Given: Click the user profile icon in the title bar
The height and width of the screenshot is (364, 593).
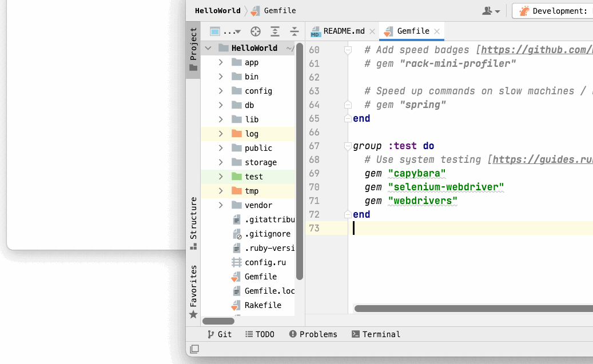Looking at the screenshot, I should [x=487, y=10].
